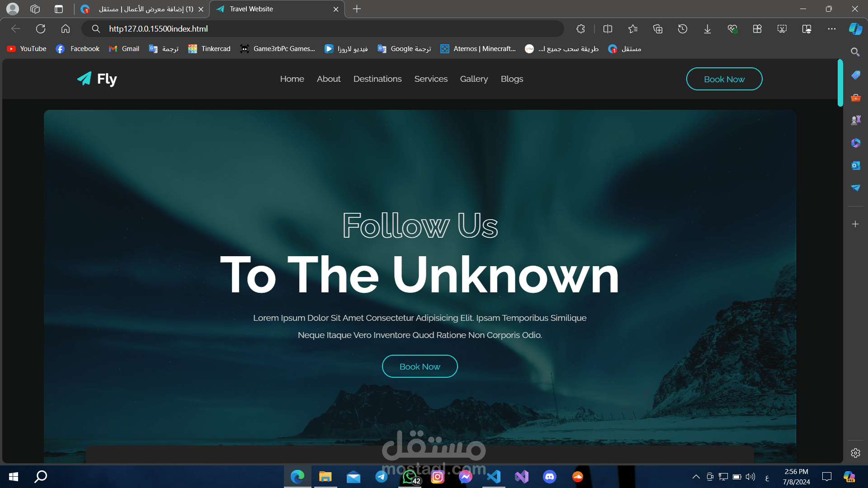
Task: Click the address bar URL field
Action: 323,29
